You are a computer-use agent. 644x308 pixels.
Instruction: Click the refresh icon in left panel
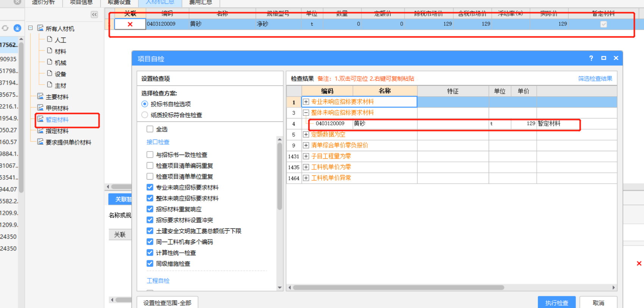coord(5,28)
